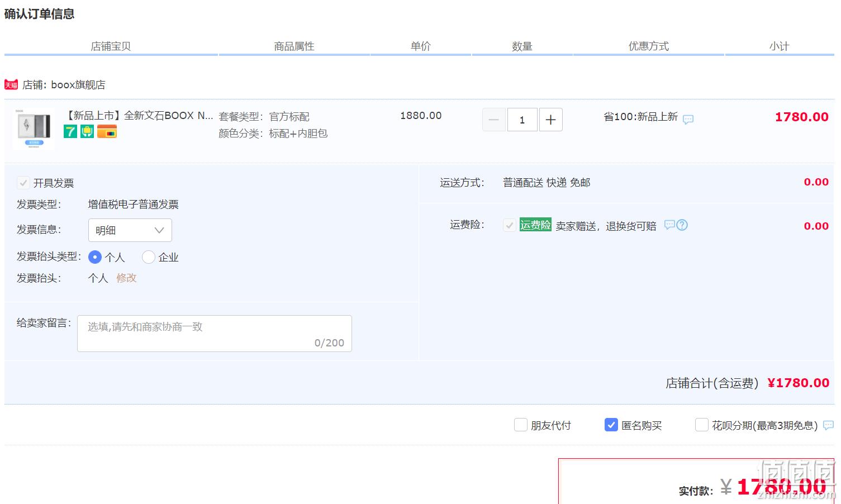This screenshot has width=841, height=504.
Task: Increase quantity with the plus button
Action: tap(550, 120)
